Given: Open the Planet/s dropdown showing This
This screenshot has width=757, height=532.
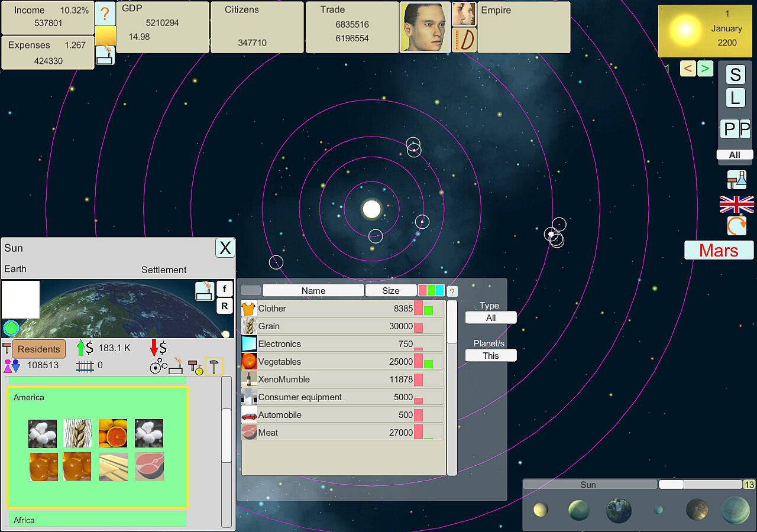Looking at the screenshot, I should click(x=491, y=355).
